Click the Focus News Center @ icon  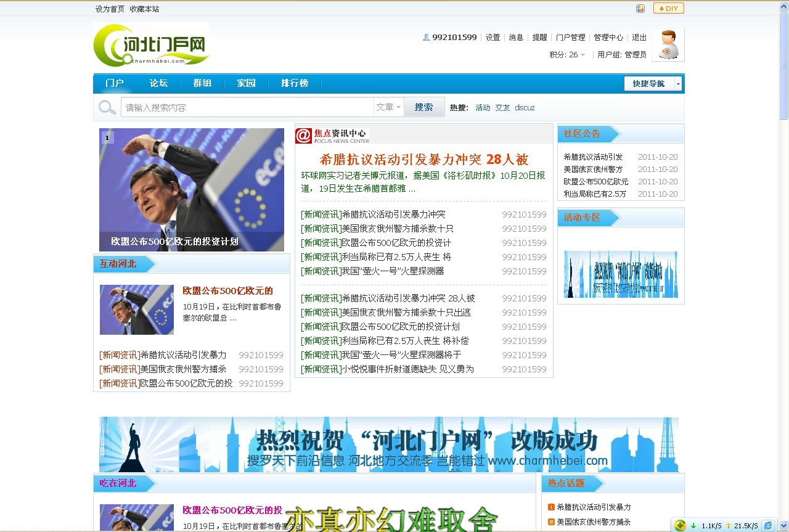click(303, 135)
